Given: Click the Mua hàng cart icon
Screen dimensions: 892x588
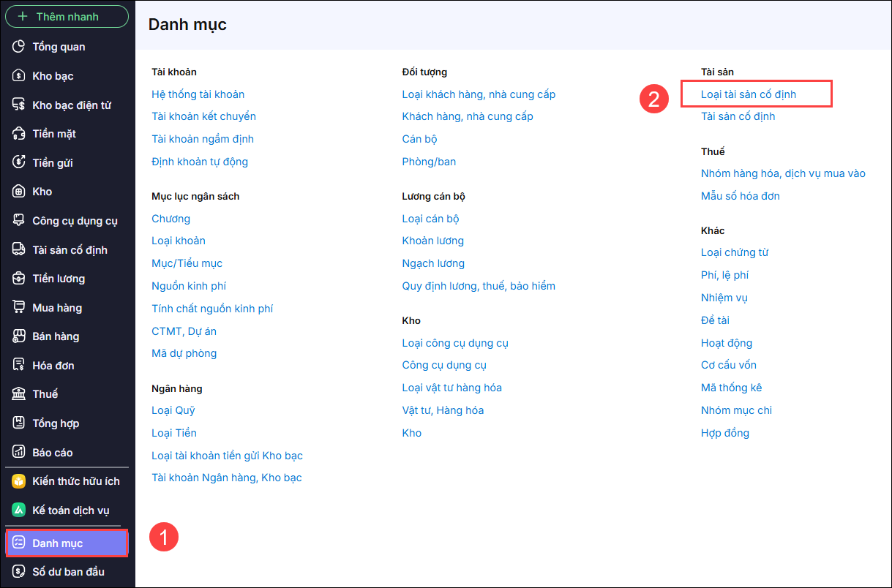Looking at the screenshot, I should [x=19, y=308].
